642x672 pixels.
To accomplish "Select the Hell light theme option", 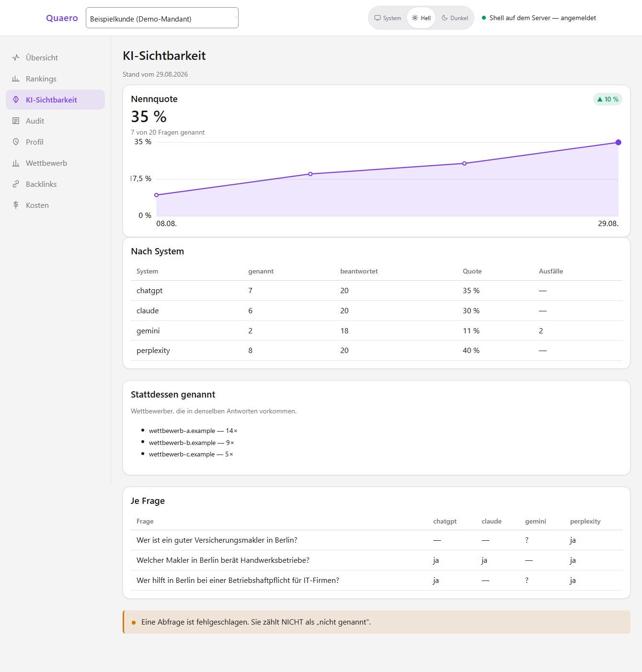I will [x=421, y=18].
